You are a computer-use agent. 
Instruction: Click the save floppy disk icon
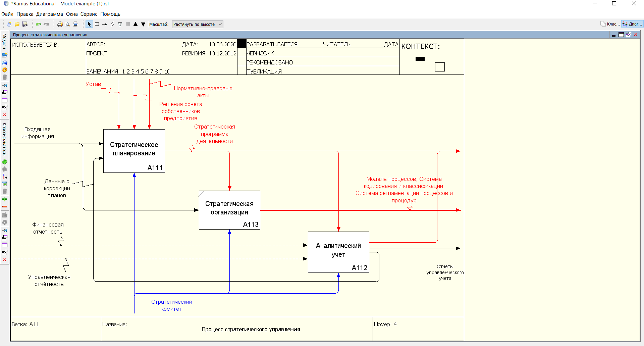(25, 24)
